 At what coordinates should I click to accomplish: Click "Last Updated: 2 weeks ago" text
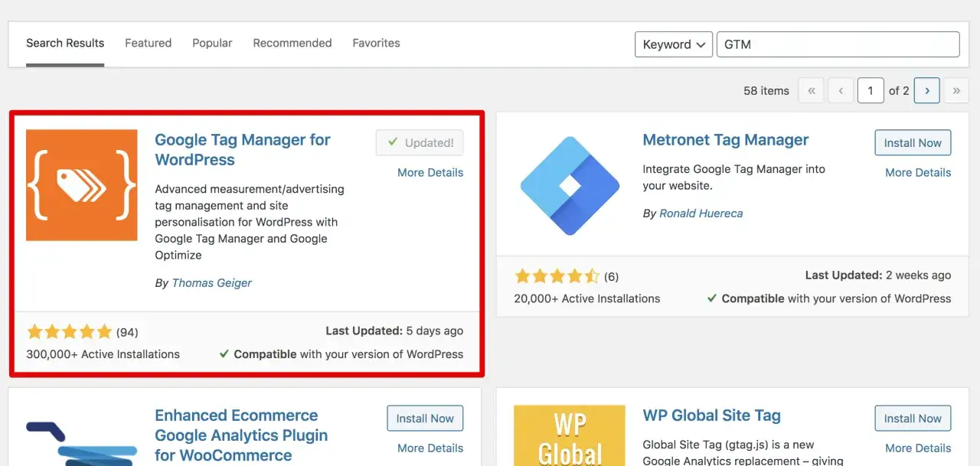click(x=878, y=275)
